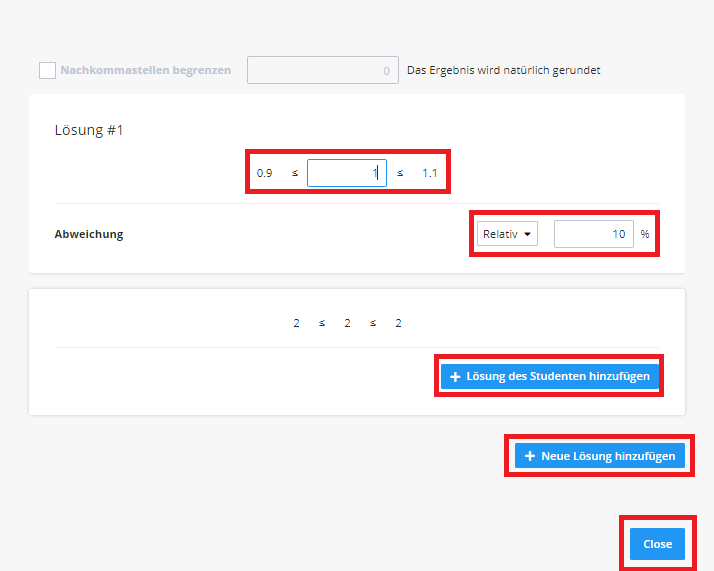Click plus icon in Lösung des Studenten button
The image size is (714, 571).
pyautogui.click(x=455, y=377)
